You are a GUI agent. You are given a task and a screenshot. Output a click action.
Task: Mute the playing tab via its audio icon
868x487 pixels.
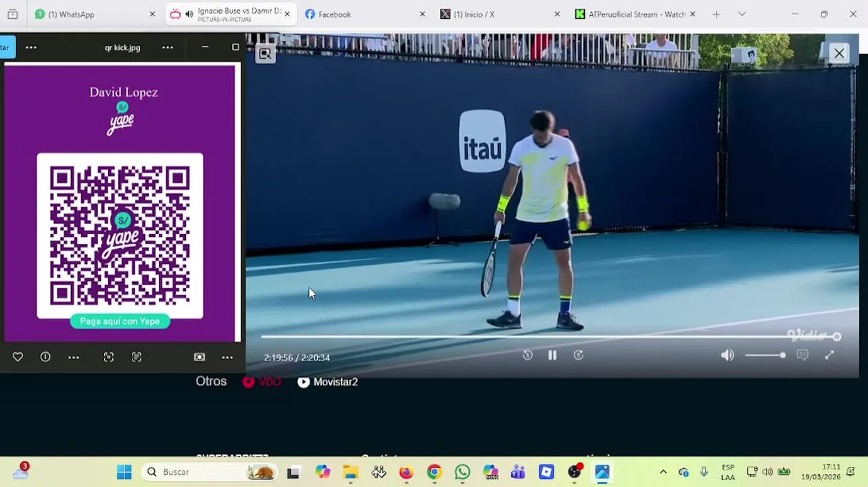point(189,14)
